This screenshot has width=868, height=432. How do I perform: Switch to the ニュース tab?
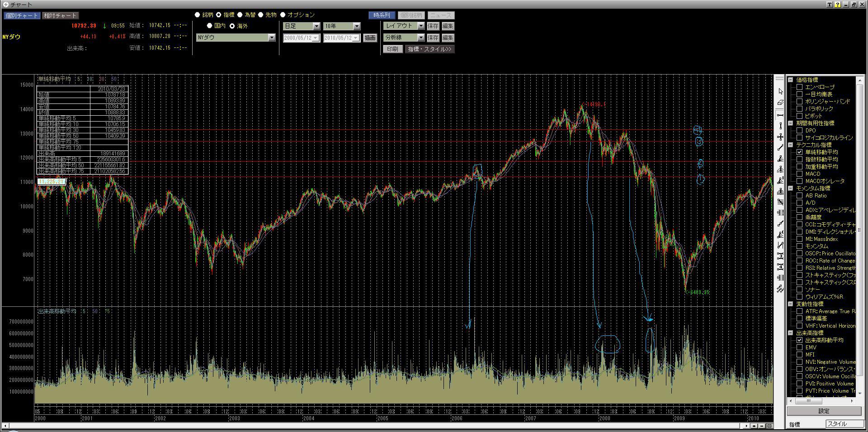[x=441, y=15]
